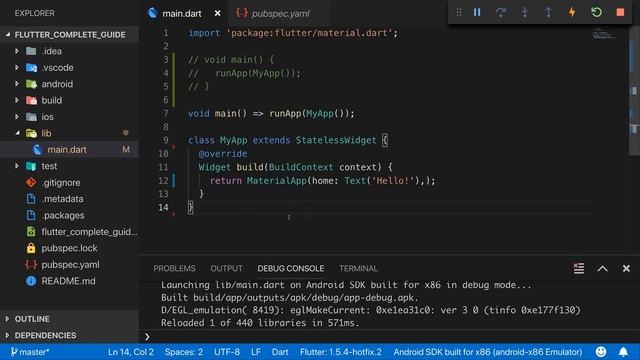Expand the .idea folder

pyautogui.click(x=17, y=51)
